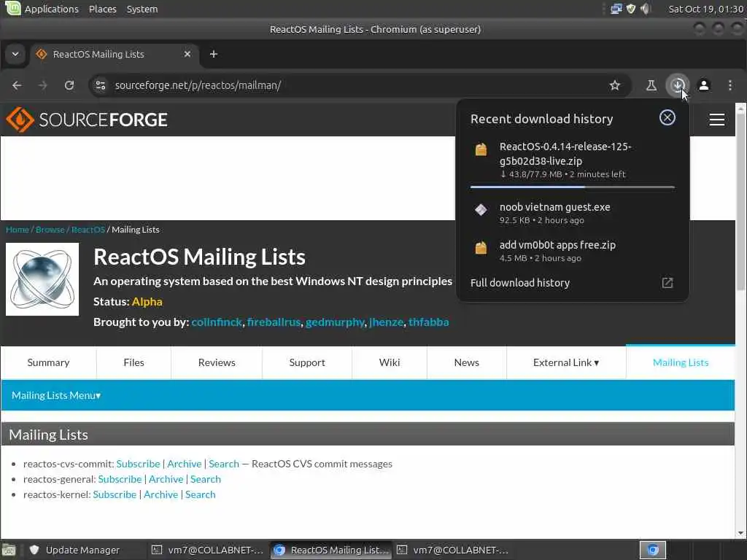The height and width of the screenshot is (560, 747).
Task: Open the Places menu
Action: 102,9
